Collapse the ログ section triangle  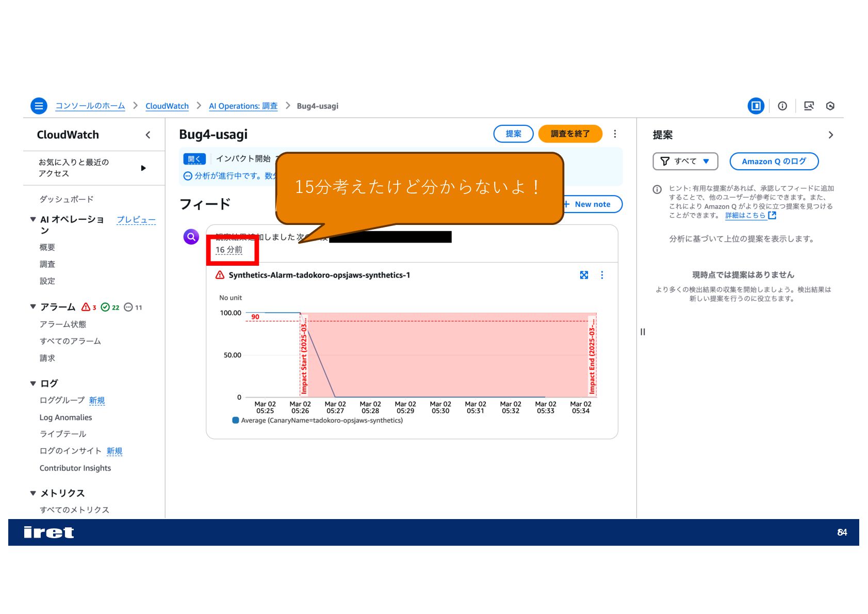point(33,383)
